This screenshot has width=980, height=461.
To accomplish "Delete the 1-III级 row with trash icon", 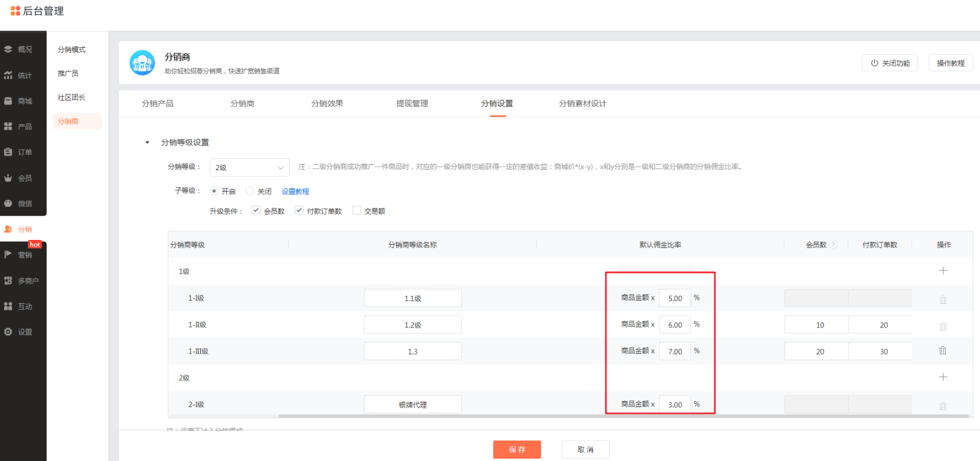I will coord(943,350).
